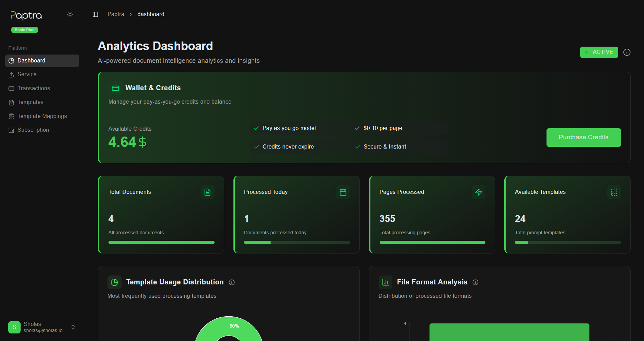Click the '4.64 $' available credits value
644x341 pixels.
click(x=127, y=142)
